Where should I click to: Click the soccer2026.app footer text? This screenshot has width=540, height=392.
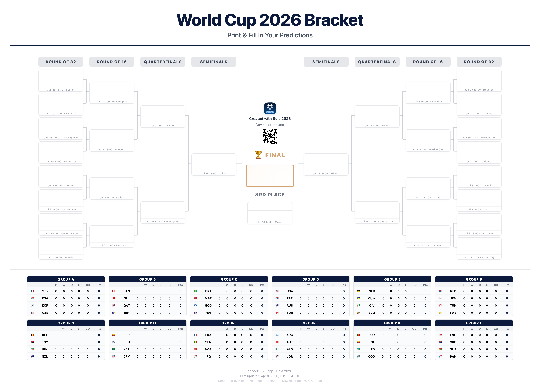tap(260, 371)
